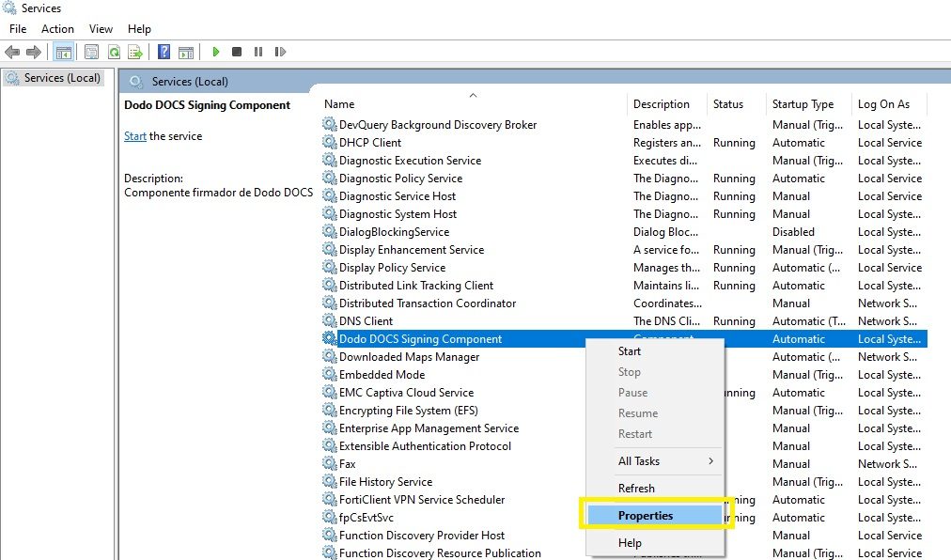Click the blue Help toolbar icon

[164, 53]
